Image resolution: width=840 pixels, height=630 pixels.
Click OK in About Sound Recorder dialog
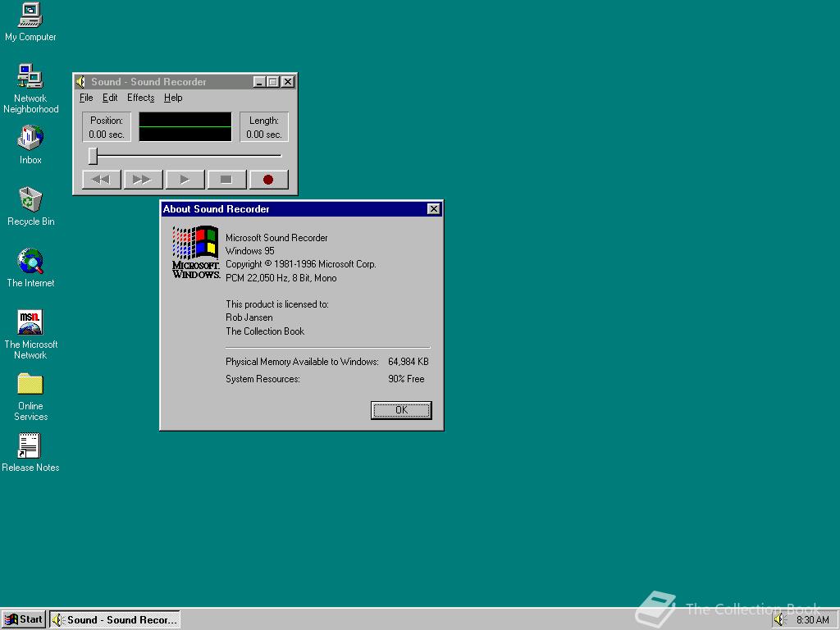click(x=401, y=410)
